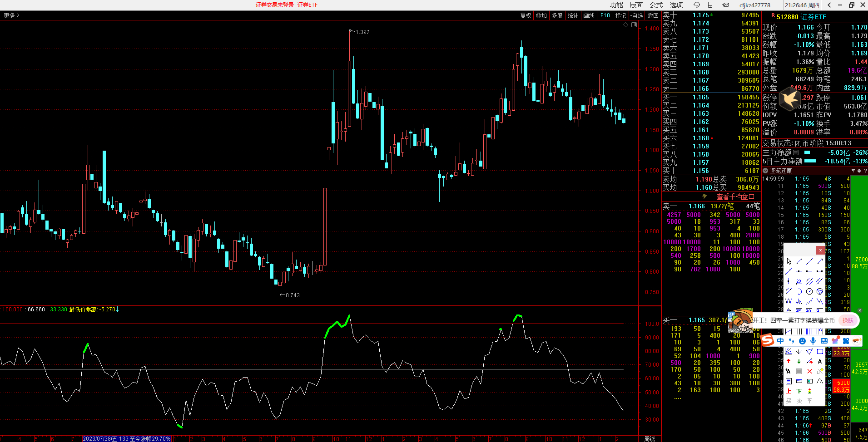
Task: Click the 最低价乖离 indicator label
Action: [x=83, y=309]
